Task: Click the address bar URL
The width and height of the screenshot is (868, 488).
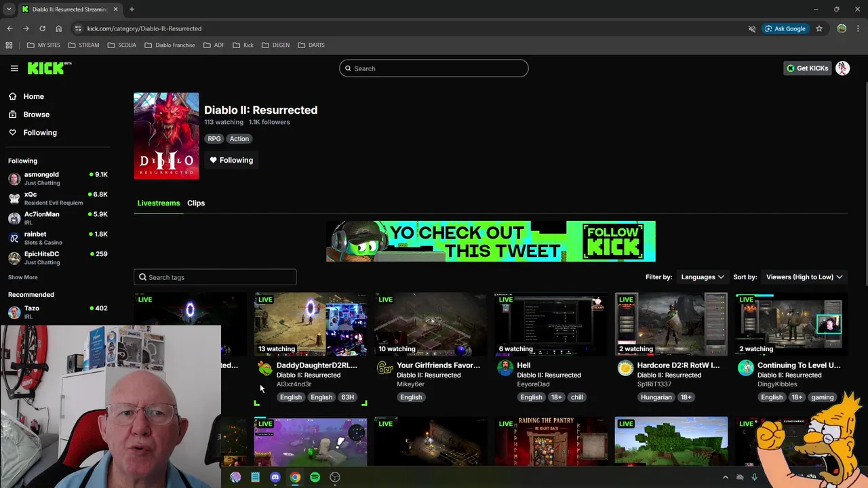Action: [144, 28]
